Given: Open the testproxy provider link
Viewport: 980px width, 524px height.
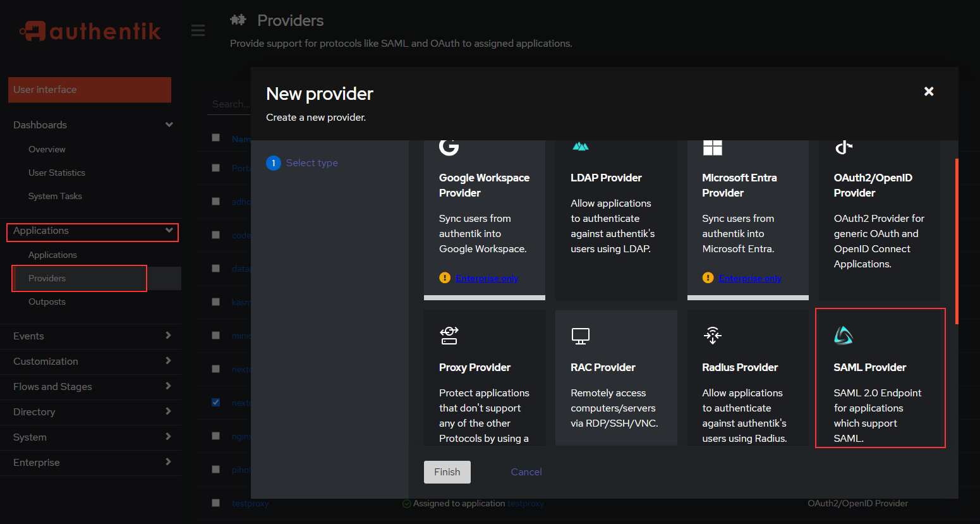Looking at the screenshot, I should (x=250, y=504).
